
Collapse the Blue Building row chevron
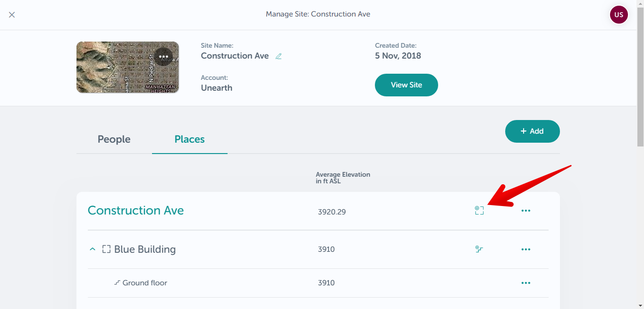93,249
